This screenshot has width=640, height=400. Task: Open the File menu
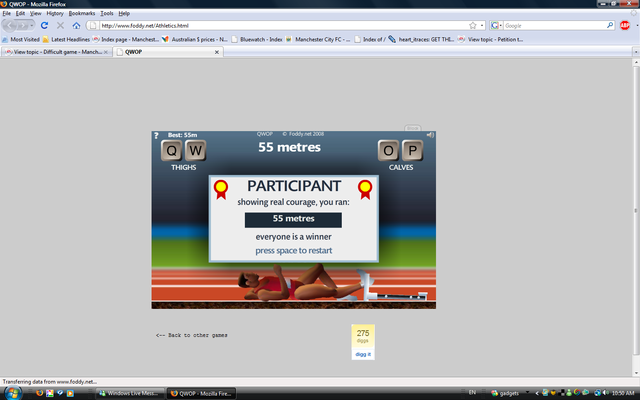click(x=7, y=13)
